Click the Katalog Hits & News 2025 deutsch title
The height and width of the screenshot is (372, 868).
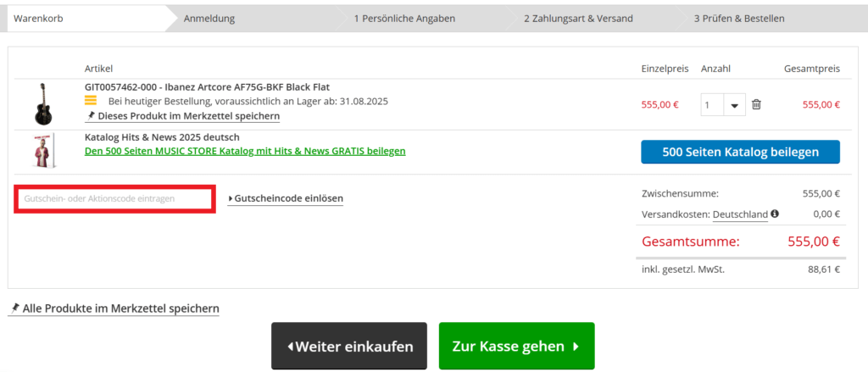(162, 137)
